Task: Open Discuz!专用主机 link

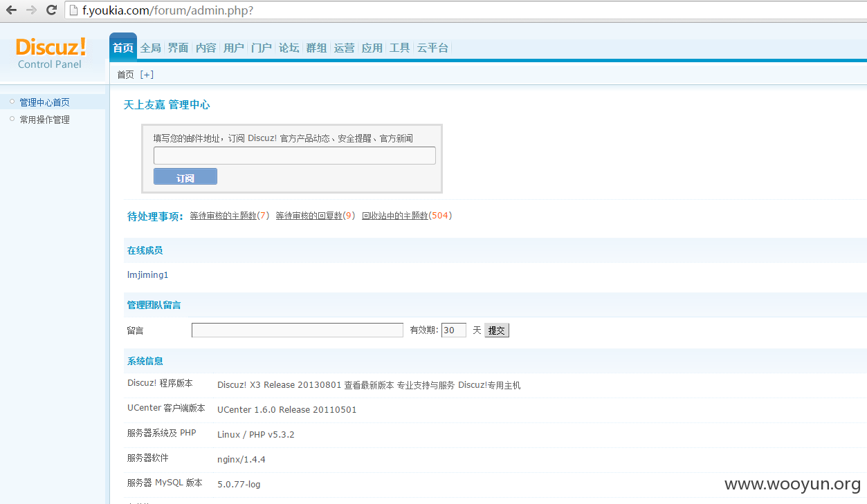Action: [489, 385]
